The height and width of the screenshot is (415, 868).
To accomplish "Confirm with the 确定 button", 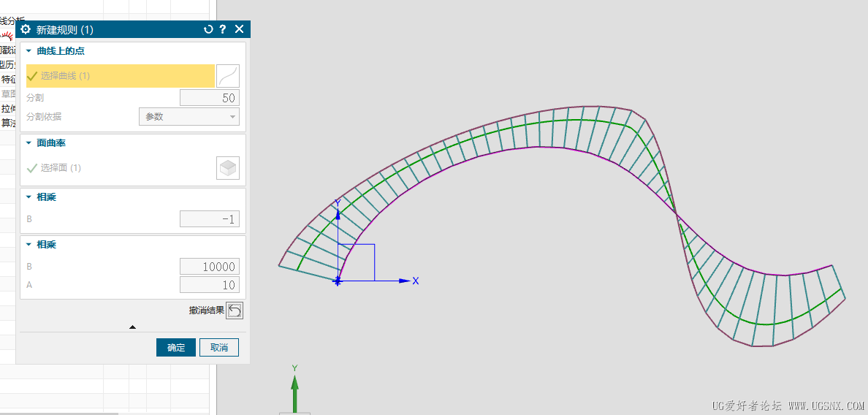I will pos(176,348).
